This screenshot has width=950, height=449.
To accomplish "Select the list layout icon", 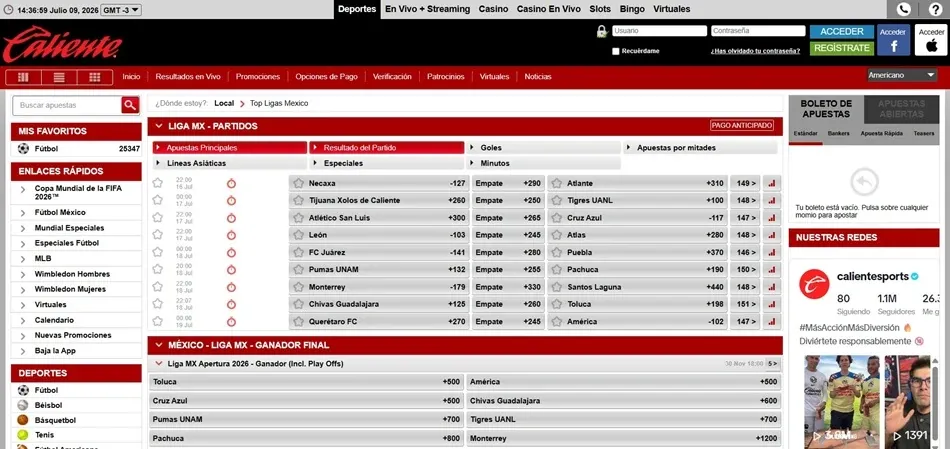I will click(x=59, y=77).
